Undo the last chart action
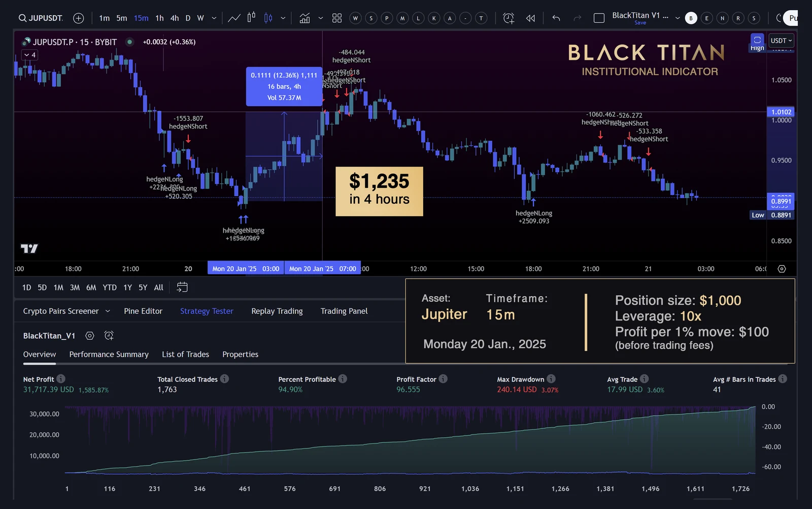 [x=556, y=18]
